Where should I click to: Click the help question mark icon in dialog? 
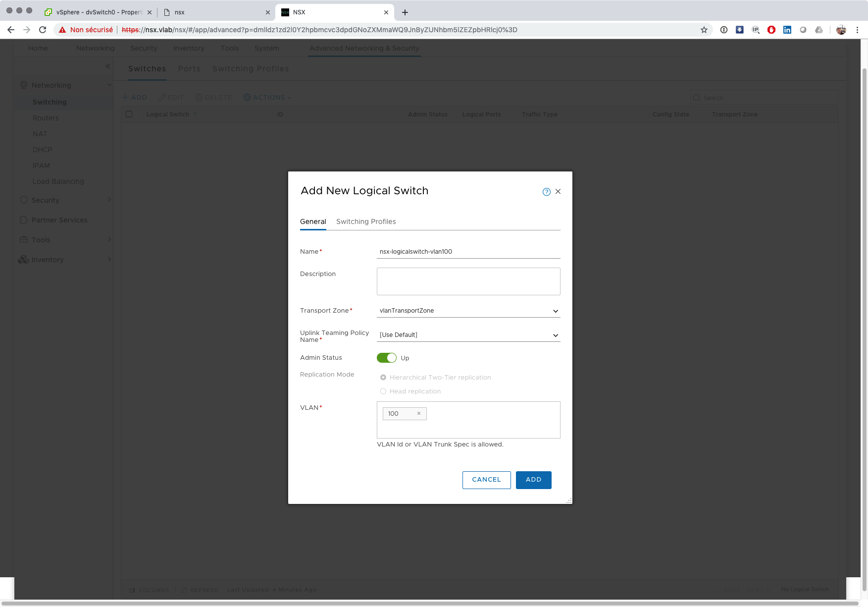click(x=546, y=192)
